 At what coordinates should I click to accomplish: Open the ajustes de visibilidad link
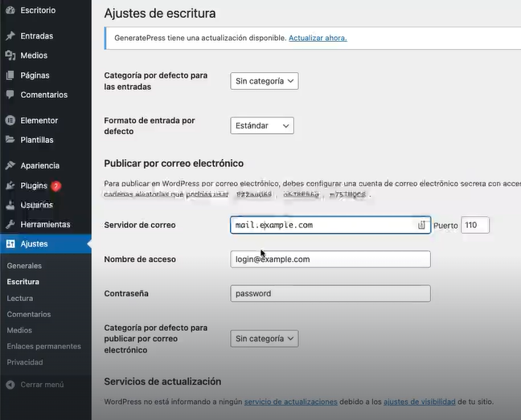(420, 402)
